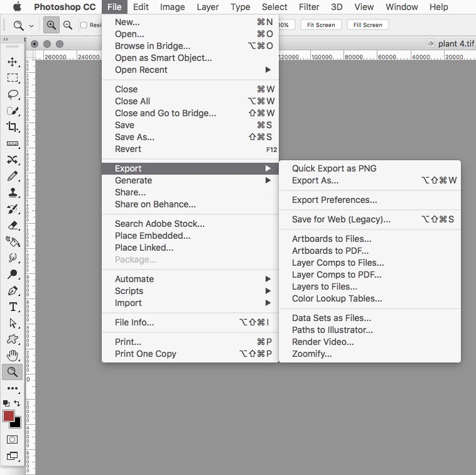Image resolution: width=476 pixels, height=475 pixels.
Task: Select the Ruler tool
Action: click(13, 143)
